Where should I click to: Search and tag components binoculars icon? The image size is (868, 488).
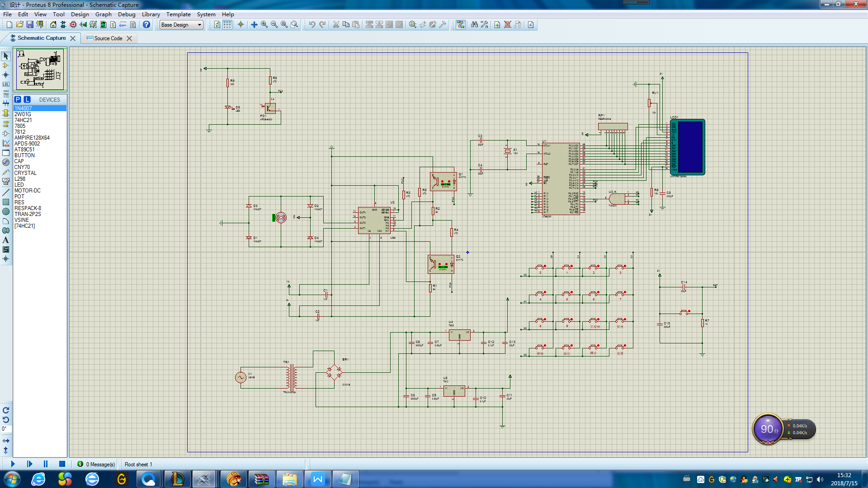pyautogui.click(x=474, y=25)
